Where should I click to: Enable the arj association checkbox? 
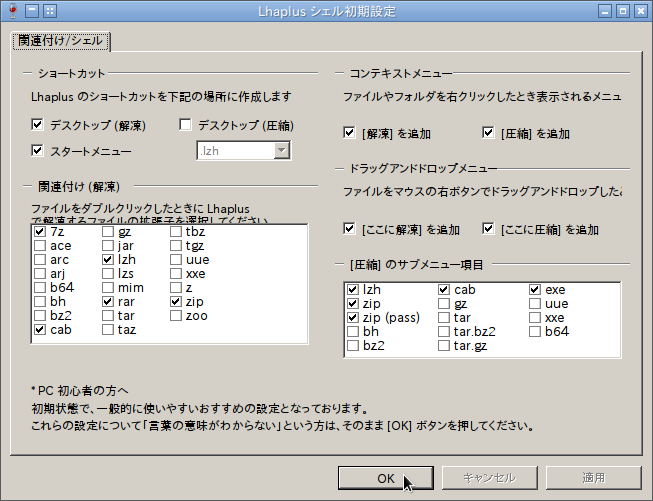click(40, 274)
